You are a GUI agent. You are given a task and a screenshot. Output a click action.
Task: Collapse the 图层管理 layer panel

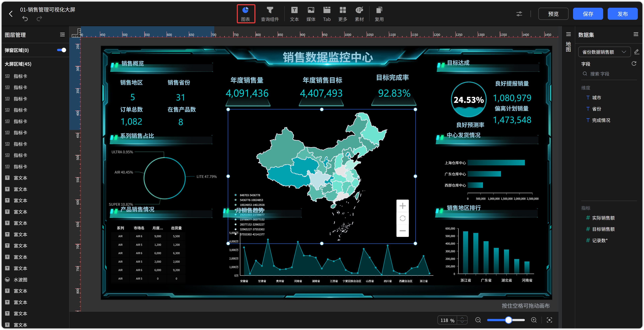62,35
